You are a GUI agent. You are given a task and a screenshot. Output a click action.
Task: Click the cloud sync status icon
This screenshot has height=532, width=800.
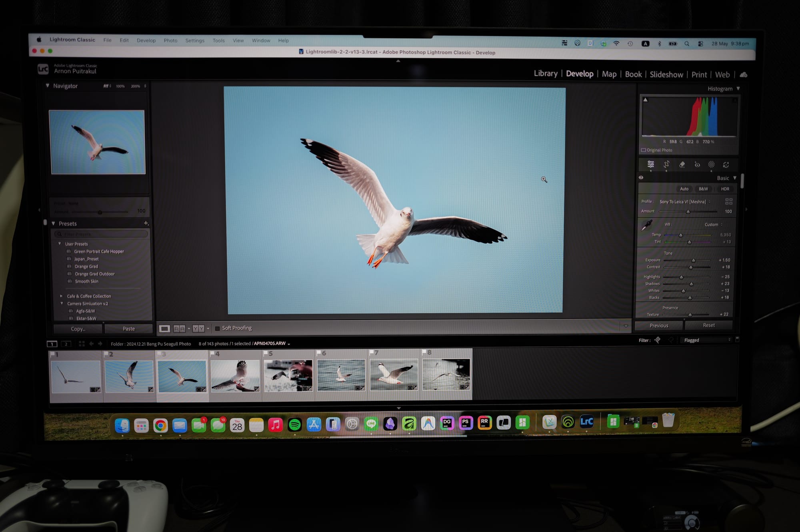coord(744,75)
